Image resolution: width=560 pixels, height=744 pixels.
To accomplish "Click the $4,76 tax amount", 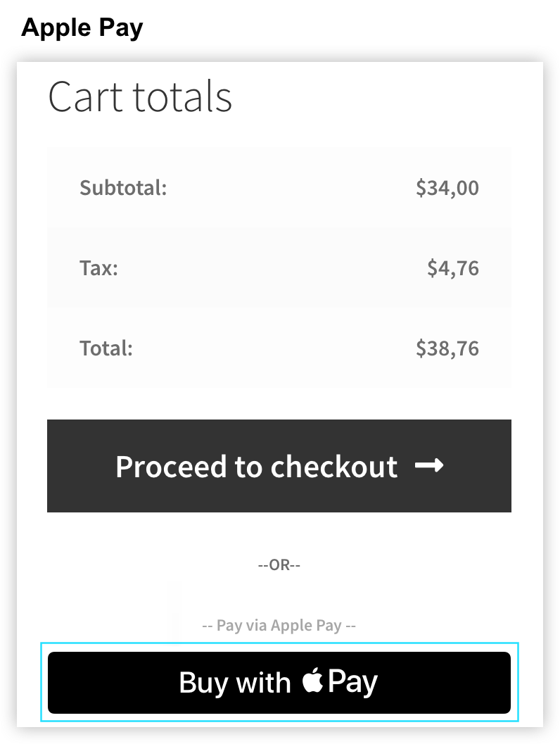I will (x=453, y=268).
